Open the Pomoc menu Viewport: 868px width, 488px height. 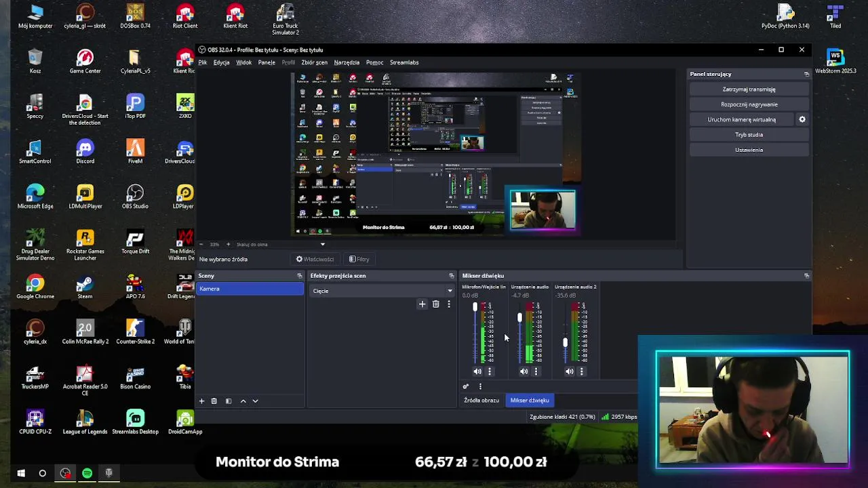374,62
